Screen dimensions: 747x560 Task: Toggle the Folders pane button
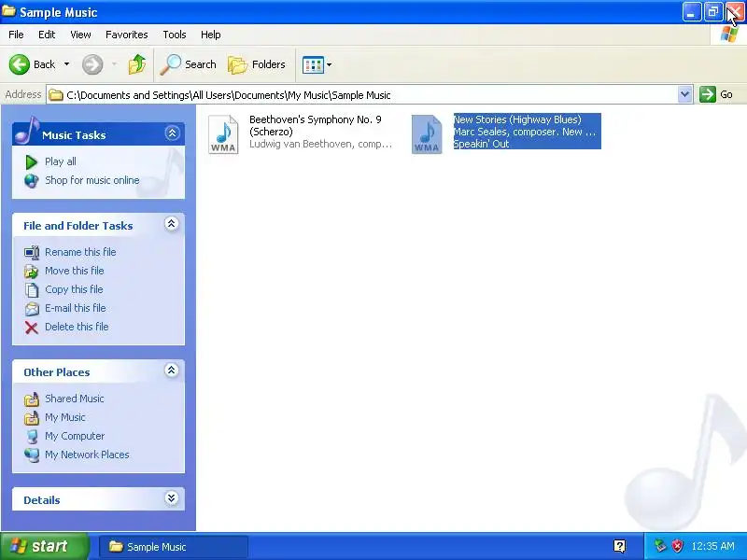tap(257, 64)
